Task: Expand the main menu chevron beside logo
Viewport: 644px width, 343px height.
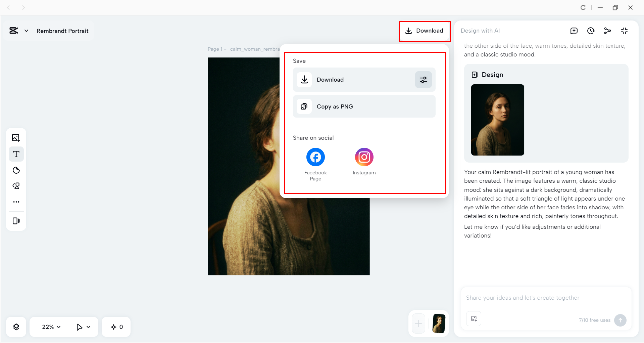Action: [x=26, y=31]
